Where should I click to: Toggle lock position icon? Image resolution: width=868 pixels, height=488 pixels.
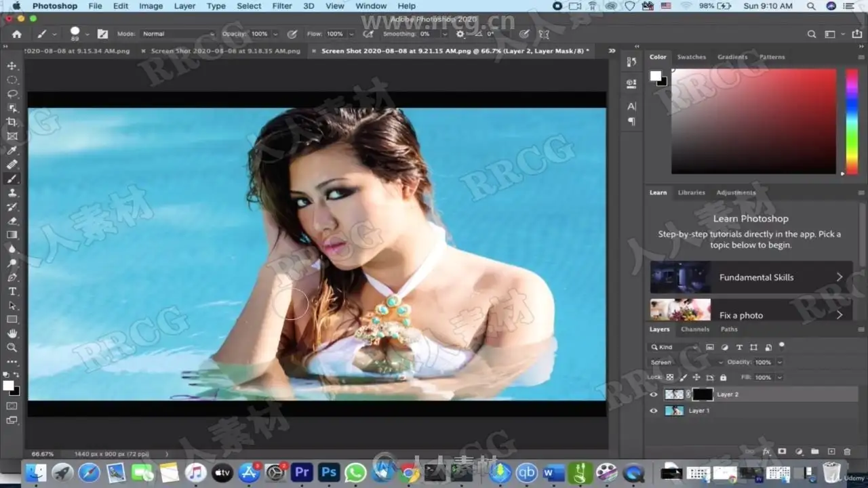point(696,378)
